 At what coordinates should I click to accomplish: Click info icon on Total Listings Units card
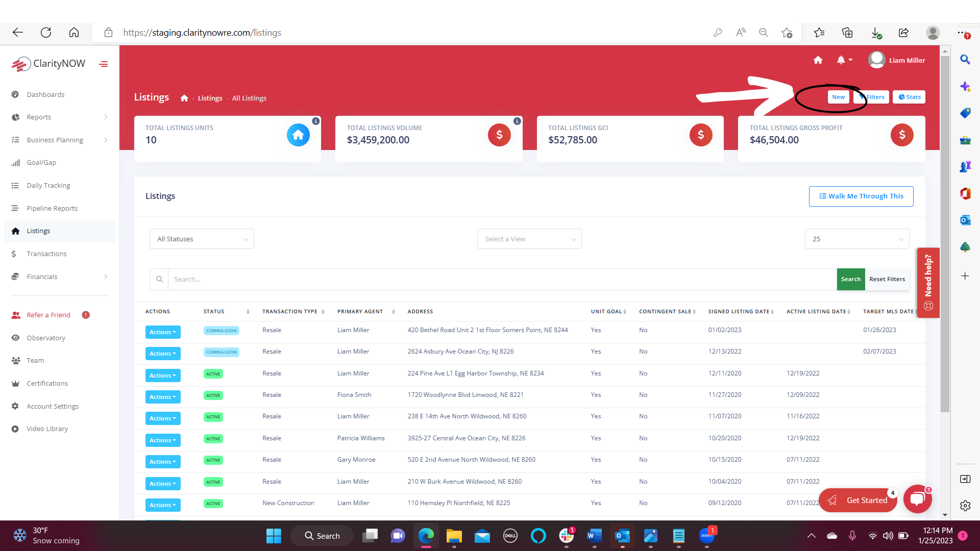tap(316, 121)
